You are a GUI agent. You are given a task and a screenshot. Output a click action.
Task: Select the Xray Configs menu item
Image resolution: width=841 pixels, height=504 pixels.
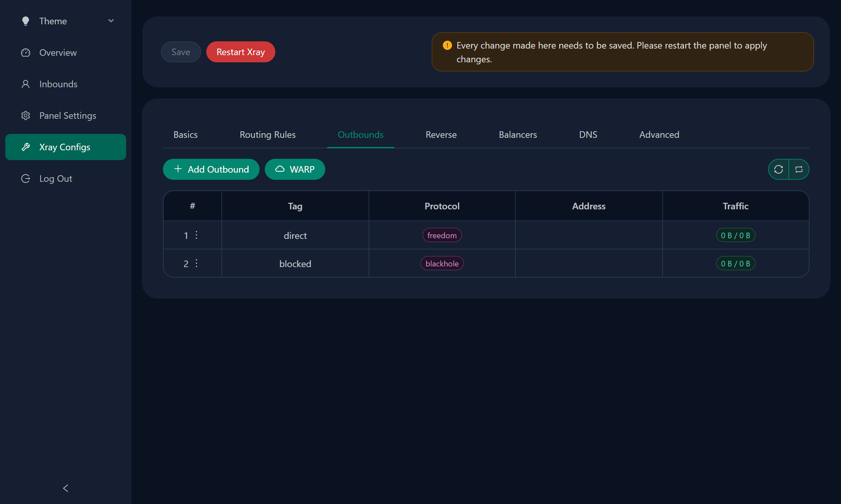(x=66, y=147)
